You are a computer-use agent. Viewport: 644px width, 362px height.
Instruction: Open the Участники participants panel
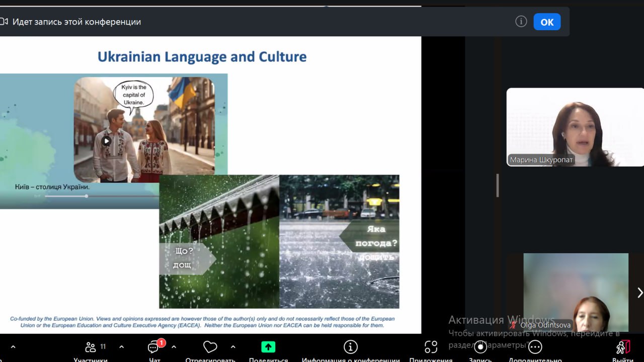(91, 348)
